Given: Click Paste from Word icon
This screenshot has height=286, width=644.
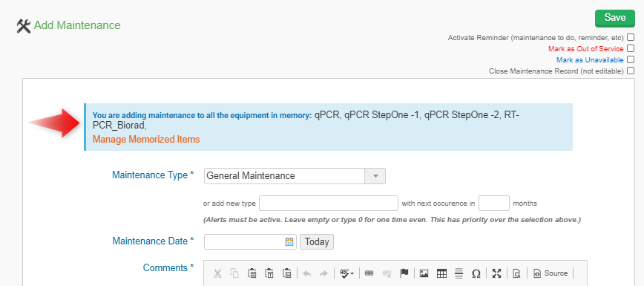Looking at the screenshot, I should [286, 273].
